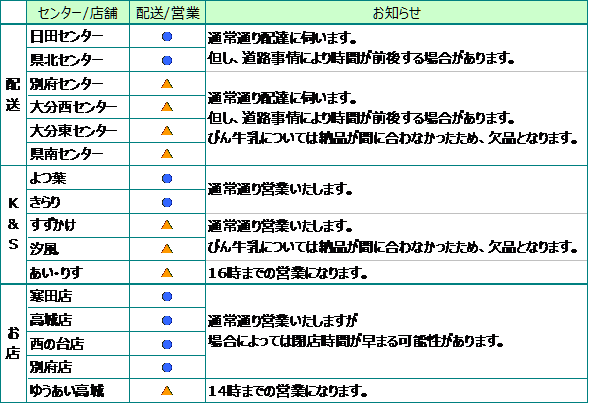Image resolution: width=589 pixels, height=404 pixels.
Task: Select the お知らせ column header
Action: coord(396,13)
